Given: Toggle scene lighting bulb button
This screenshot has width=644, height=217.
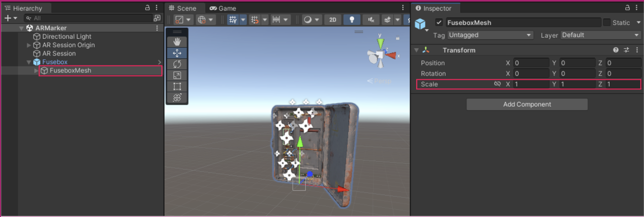Looking at the screenshot, I should (352, 20).
